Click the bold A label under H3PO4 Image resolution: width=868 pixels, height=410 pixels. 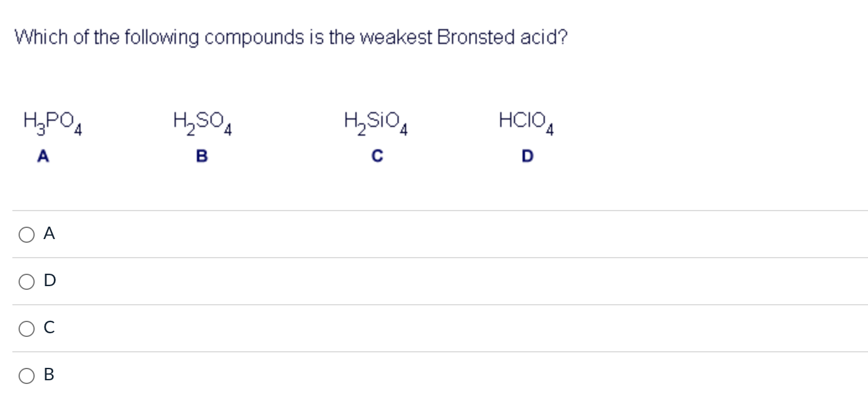(x=43, y=156)
